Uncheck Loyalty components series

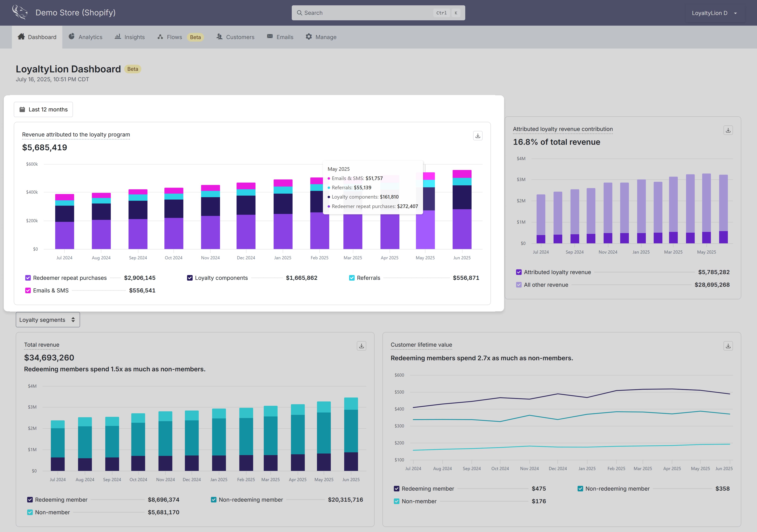click(x=190, y=278)
